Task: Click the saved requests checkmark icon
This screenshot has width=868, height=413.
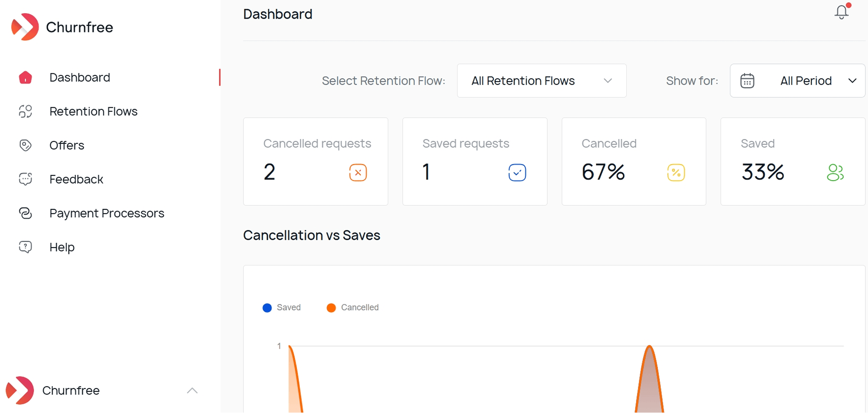Action: (517, 172)
